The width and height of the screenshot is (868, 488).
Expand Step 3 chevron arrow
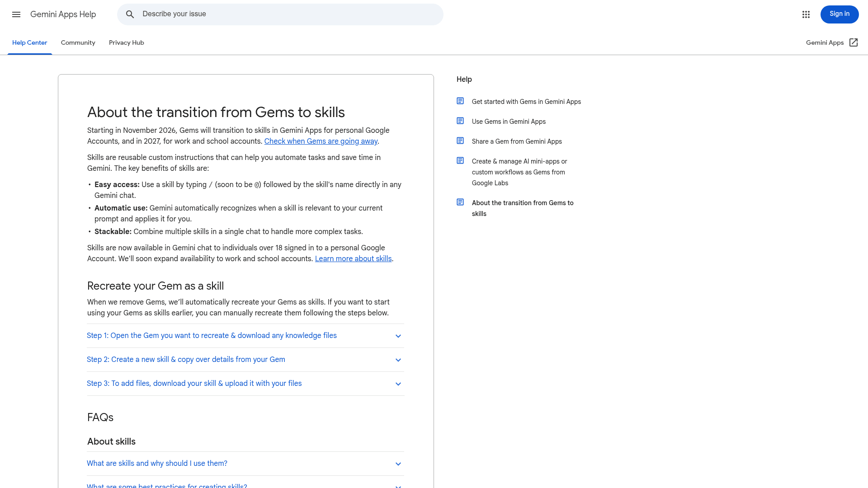pos(398,384)
